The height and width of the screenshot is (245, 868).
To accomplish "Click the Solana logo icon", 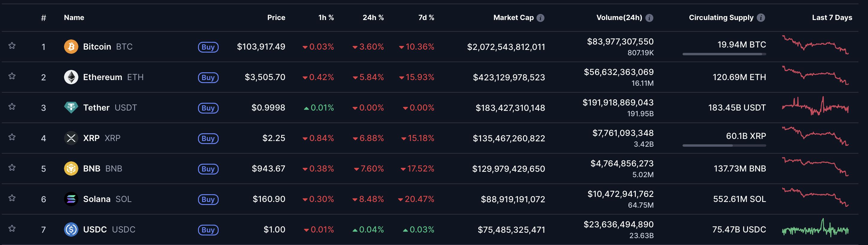I will pyautogui.click(x=71, y=199).
